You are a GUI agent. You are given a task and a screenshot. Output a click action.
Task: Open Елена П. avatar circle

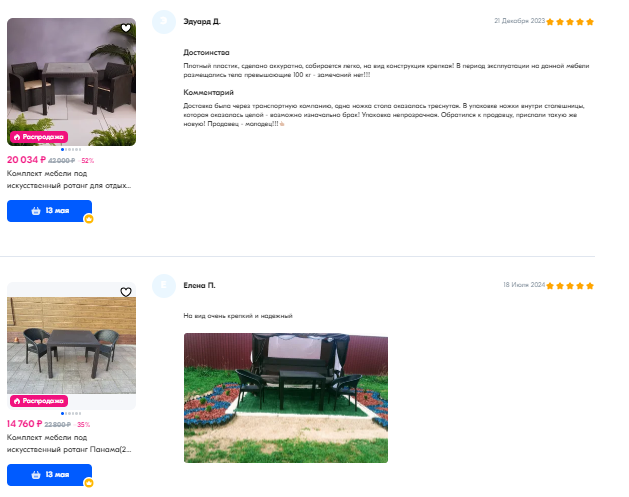(x=164, y=286)
